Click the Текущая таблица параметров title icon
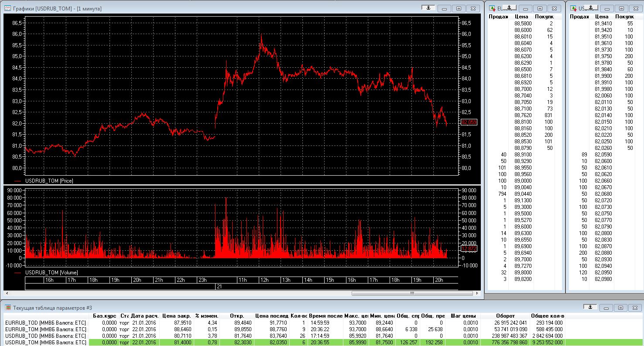 coord(8,308)
